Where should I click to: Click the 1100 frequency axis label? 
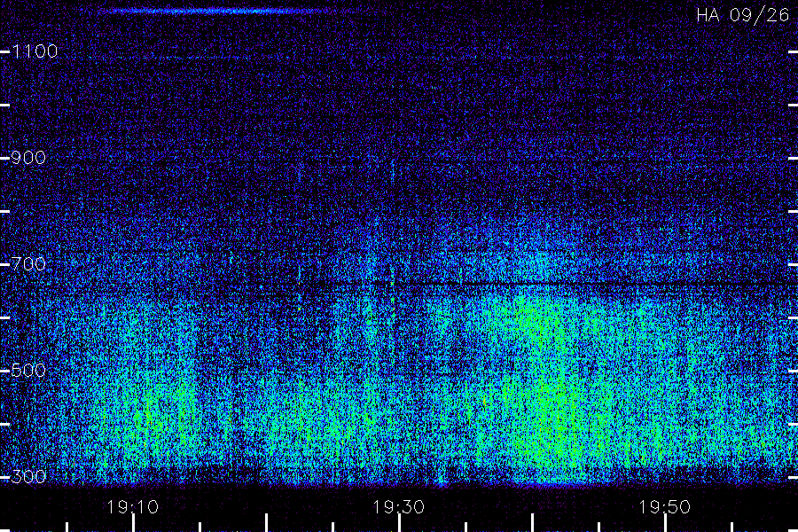(35, 51)
